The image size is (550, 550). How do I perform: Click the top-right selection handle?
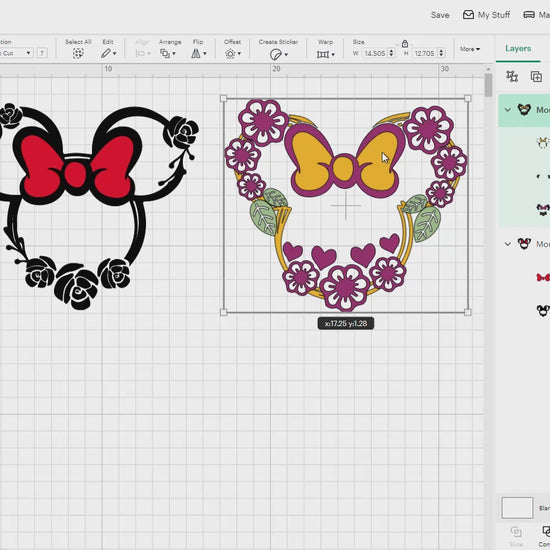coord(468,98)
